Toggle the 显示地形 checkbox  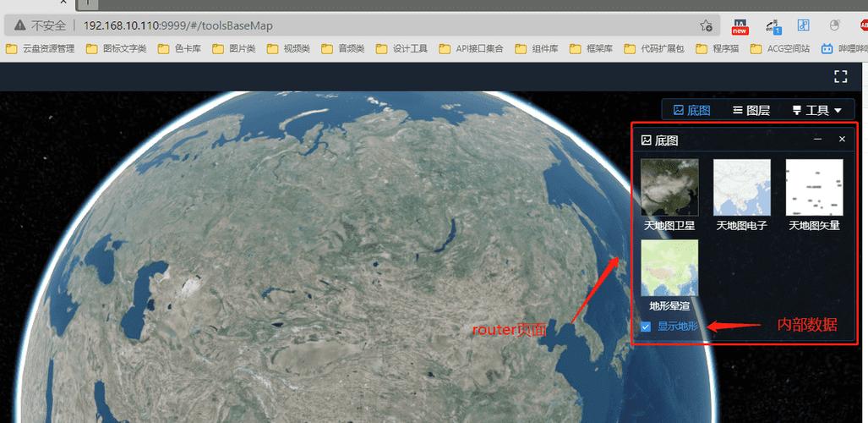[x=647, y=326]
